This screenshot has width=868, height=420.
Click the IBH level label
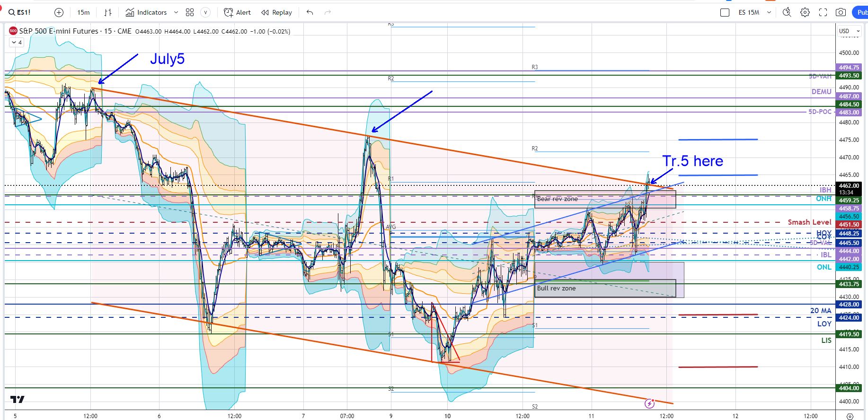pyautogui.click(x=825, y=190)
